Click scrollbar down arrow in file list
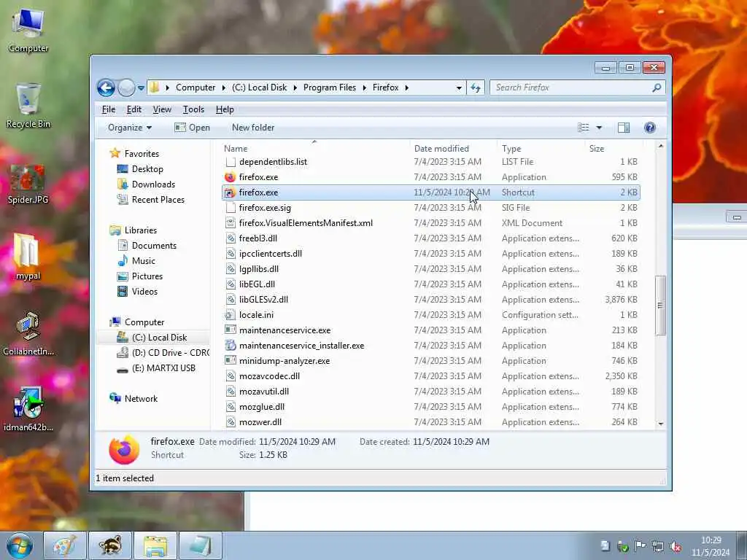This screenshot has height=560, width=747. (660, 424)
